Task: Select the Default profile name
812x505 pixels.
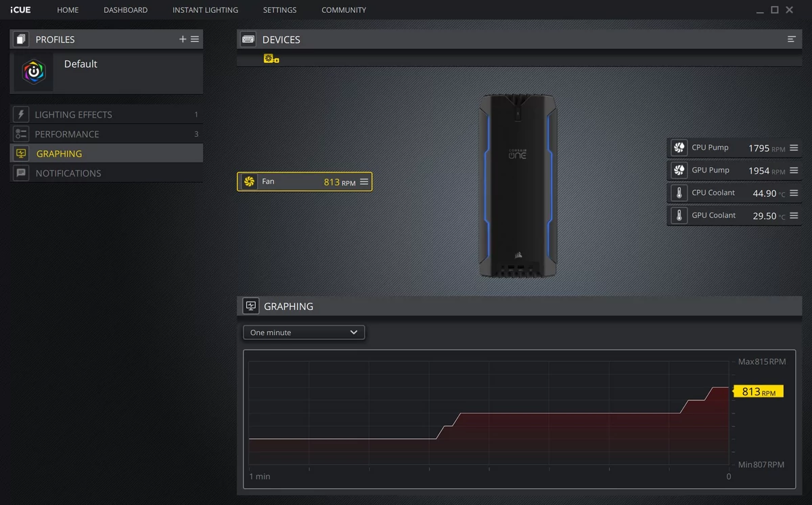Action: click(81, 64)
